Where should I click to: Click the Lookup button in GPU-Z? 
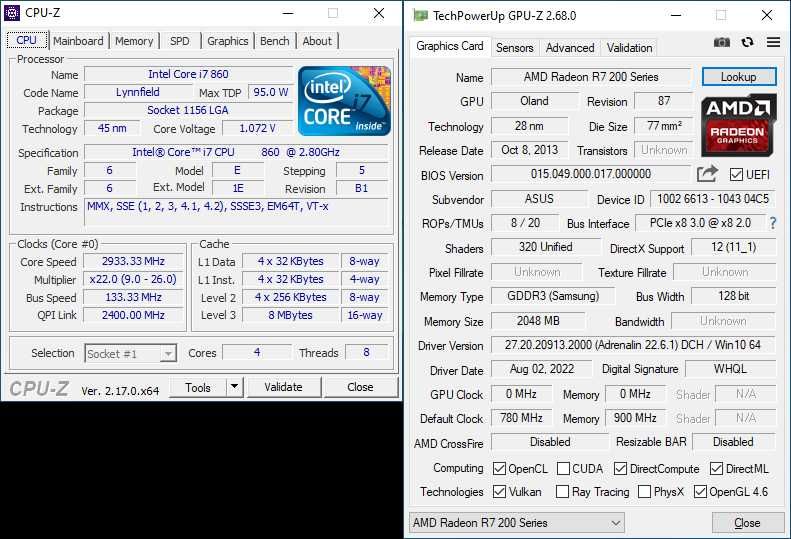pos(739,77)
